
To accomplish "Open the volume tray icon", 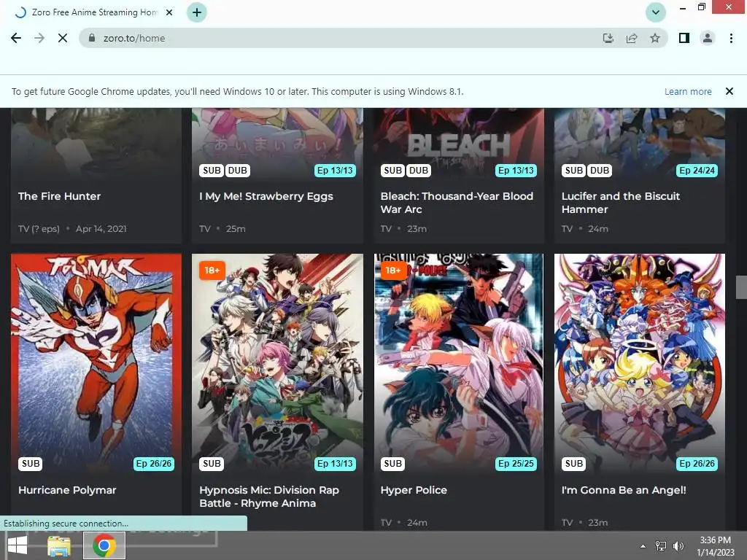I will 678,545.
